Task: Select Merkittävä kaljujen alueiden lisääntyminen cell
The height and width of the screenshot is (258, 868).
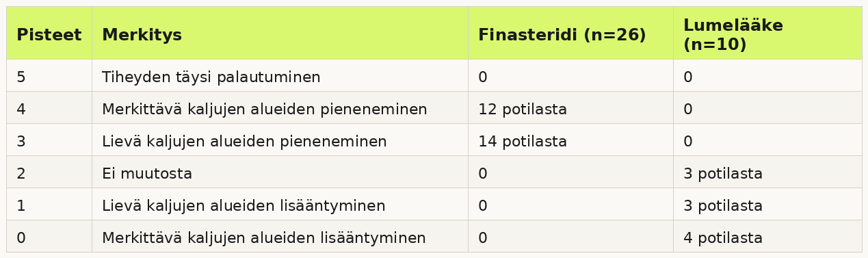Action: point(280,236)
